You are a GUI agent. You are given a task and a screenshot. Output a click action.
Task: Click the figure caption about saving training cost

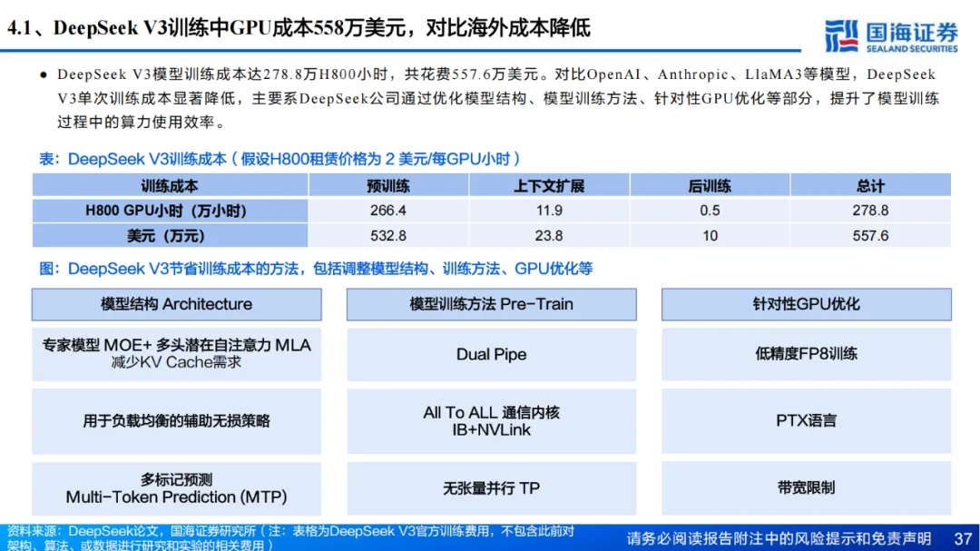pyautogui.click(x=316, y=269)
